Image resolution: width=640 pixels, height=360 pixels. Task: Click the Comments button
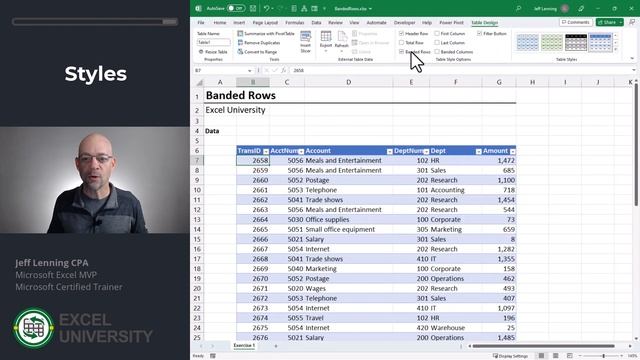coord(576,22)
